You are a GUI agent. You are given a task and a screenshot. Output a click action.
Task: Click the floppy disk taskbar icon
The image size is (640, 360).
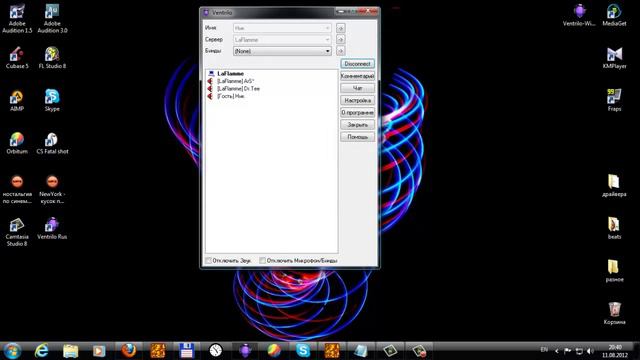pyautogui.click(x=187, y=351)
